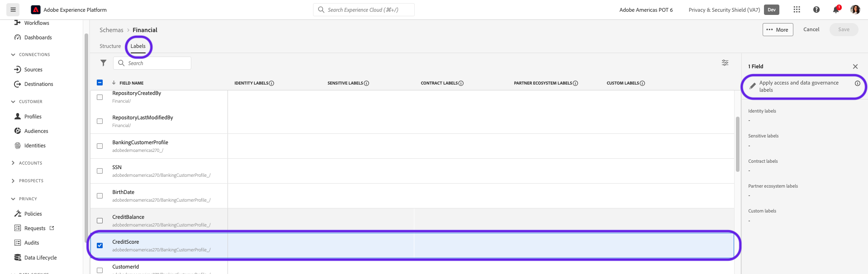Go to Schemas breadcrumb link
Image resolution: width=868 pixels, height=274 pixels.
(111, 30)
